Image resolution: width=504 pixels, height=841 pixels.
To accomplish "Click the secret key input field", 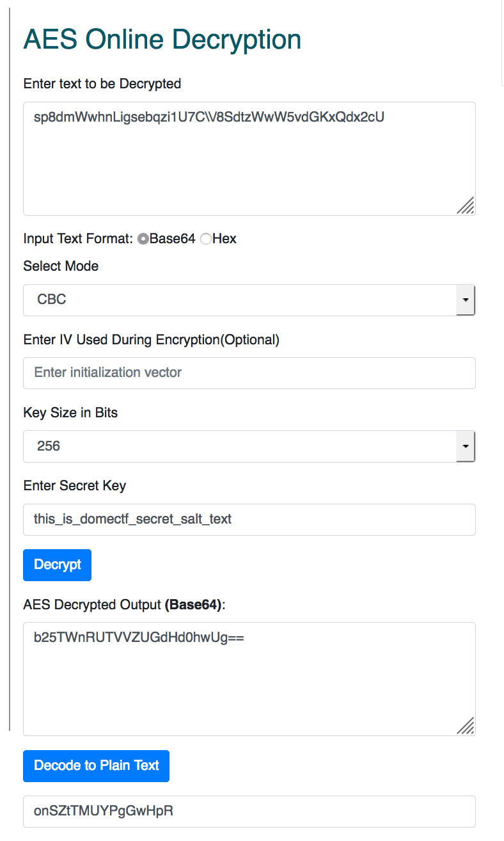I will pyautogui.click(x=249, y=519).
